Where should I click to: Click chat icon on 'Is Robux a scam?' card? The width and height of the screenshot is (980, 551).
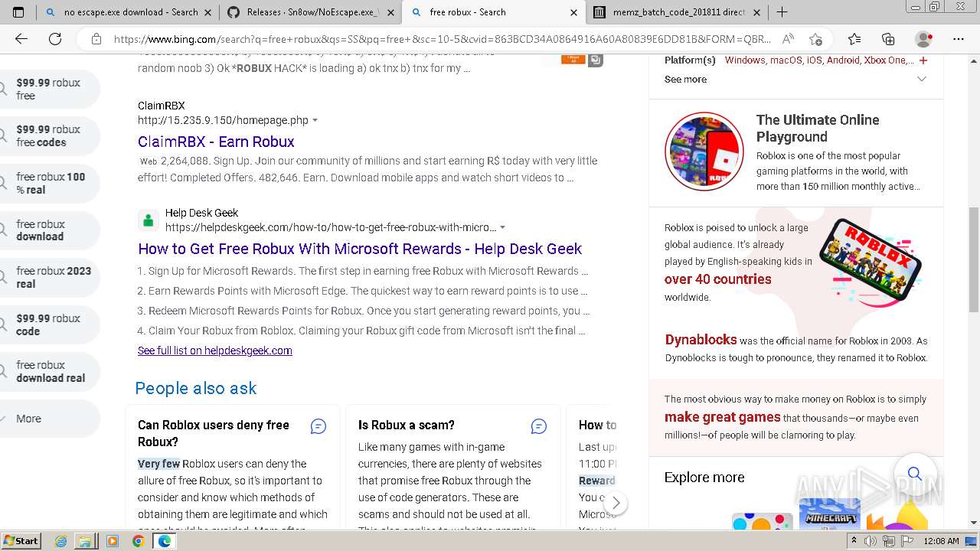coord(539,426)
